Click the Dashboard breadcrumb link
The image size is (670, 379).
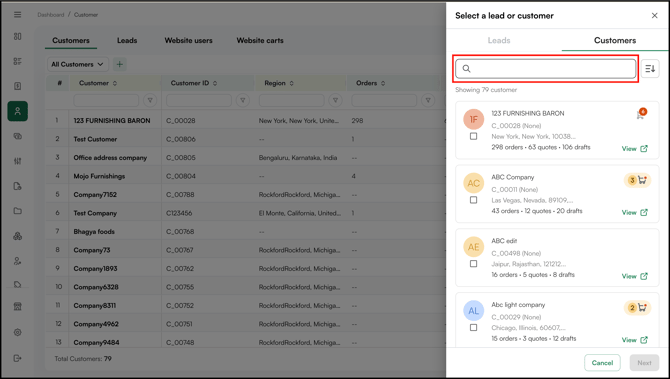(50, 15)
